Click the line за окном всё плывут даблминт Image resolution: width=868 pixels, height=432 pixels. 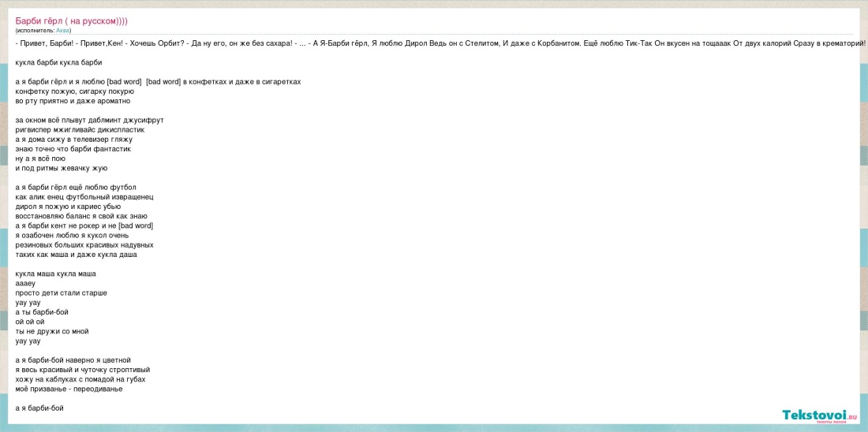point(89,120)
